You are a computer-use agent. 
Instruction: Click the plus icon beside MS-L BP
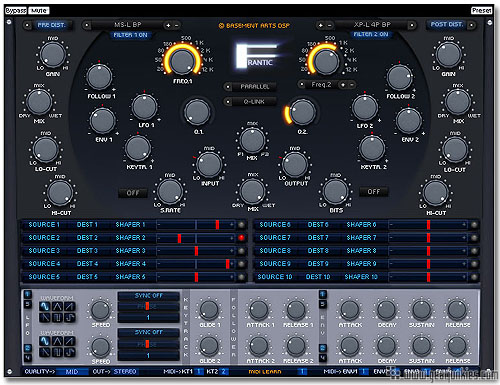(x=168, y=25)
